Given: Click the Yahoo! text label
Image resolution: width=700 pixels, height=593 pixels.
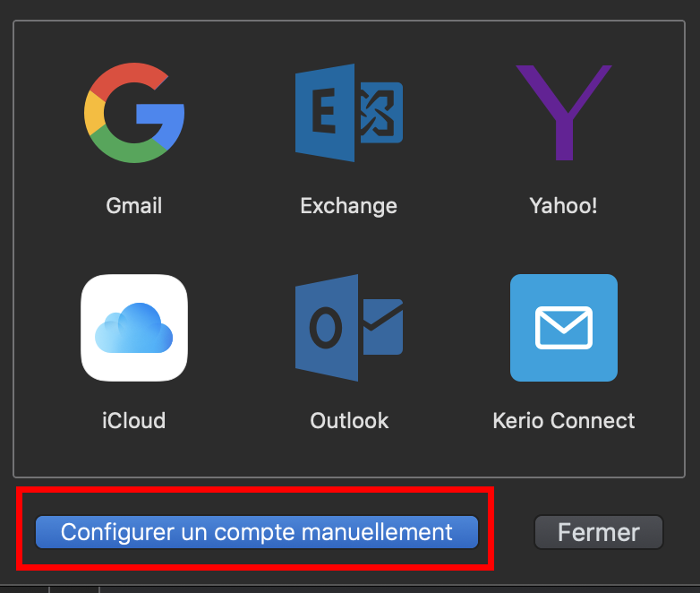Looking at the screenshot, I should [x=563, y=206].
